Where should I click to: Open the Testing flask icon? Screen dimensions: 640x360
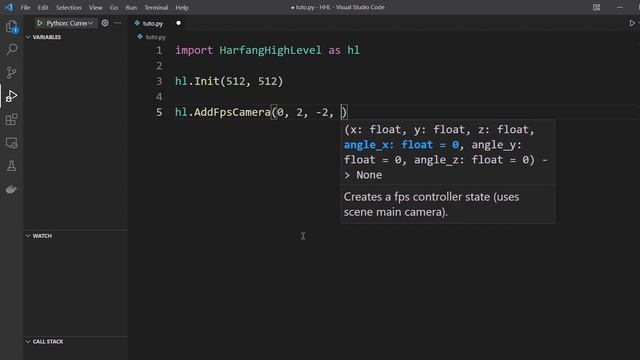coord(11,166)
